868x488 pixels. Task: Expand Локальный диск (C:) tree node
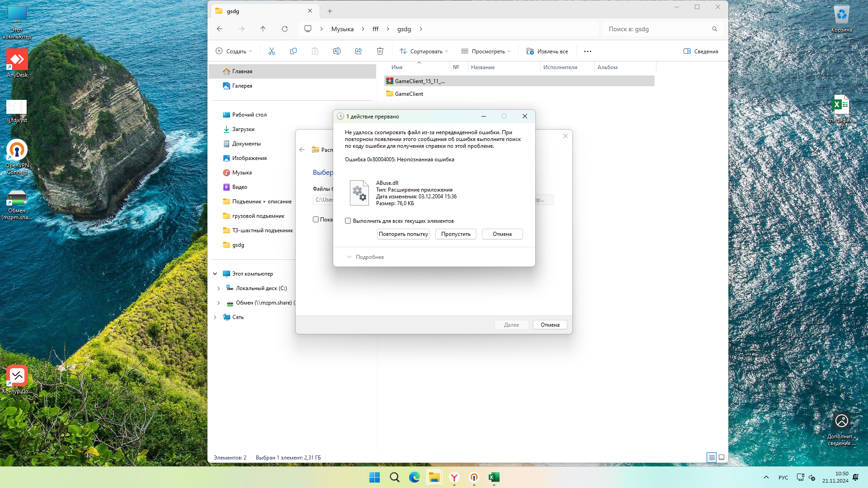[x=219, y=288]
